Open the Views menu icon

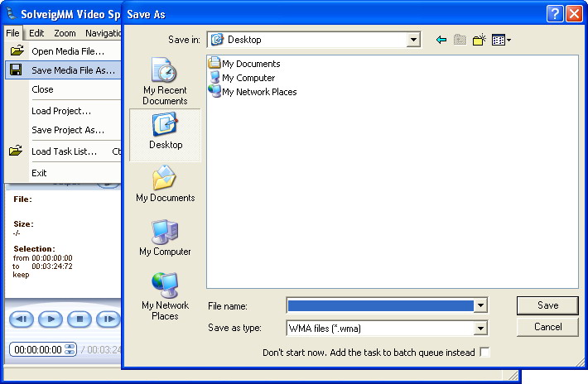[501, 40]
